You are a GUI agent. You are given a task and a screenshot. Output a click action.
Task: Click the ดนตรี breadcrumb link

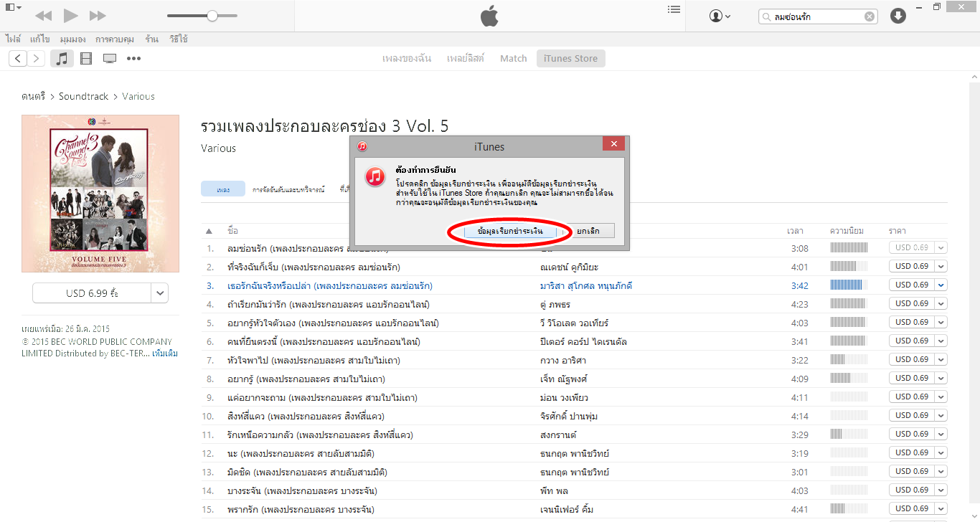pos(33,96)
